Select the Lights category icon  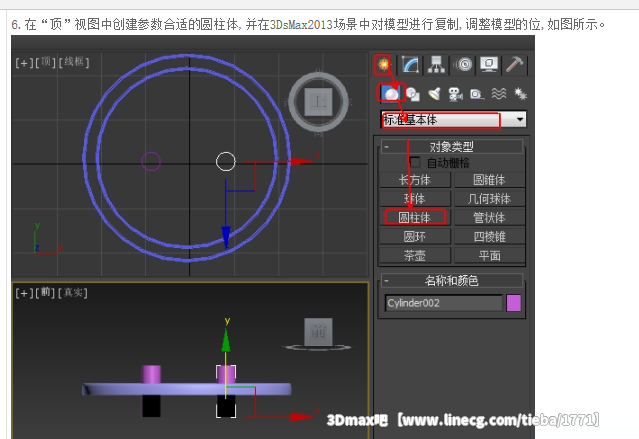(x=434, y=94)
